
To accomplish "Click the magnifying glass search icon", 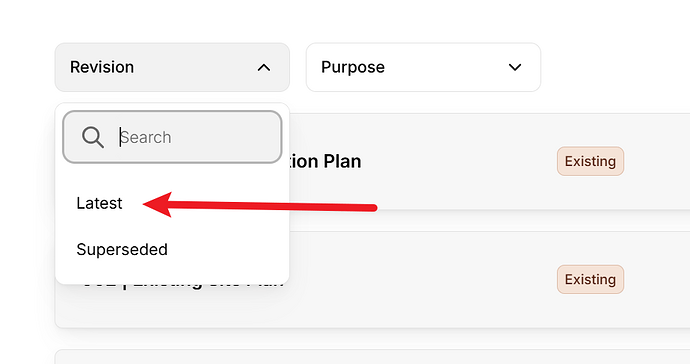I will [x=93, y=137].
